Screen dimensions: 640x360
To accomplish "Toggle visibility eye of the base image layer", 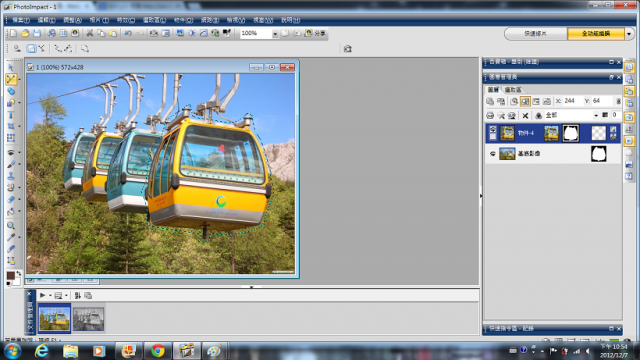I will 493,154.
